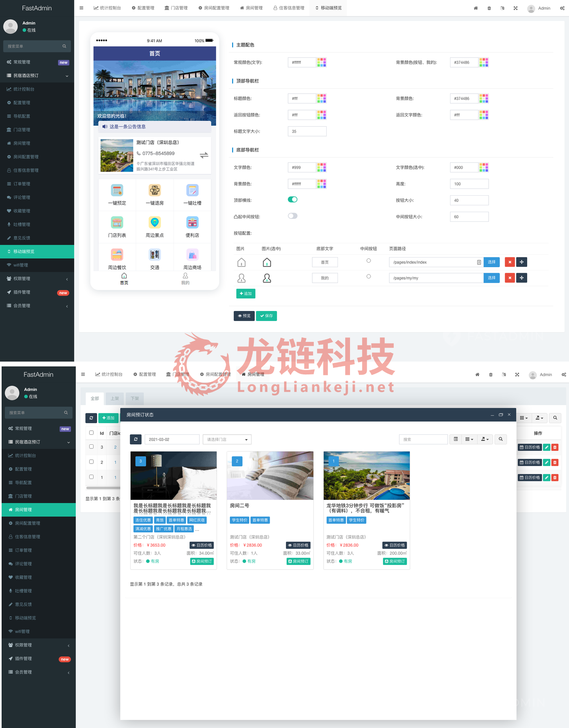Click the 追加 add button
Viewport: 569px width, 728px height.
246,294
